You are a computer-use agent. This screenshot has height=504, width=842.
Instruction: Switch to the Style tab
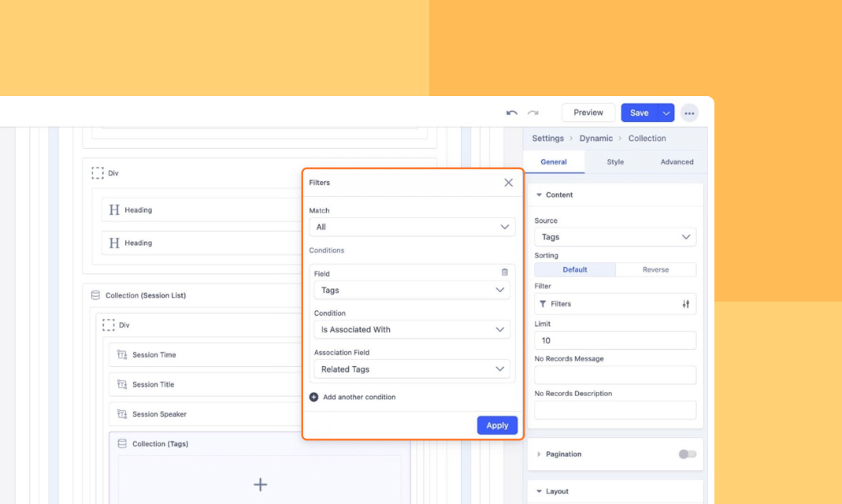615,162
